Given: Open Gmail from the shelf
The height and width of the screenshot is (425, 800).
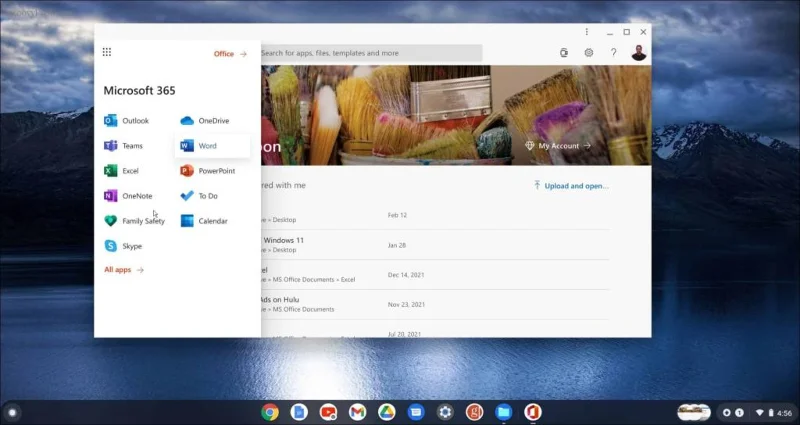Looking at the screenshot, I should [358, 412].
